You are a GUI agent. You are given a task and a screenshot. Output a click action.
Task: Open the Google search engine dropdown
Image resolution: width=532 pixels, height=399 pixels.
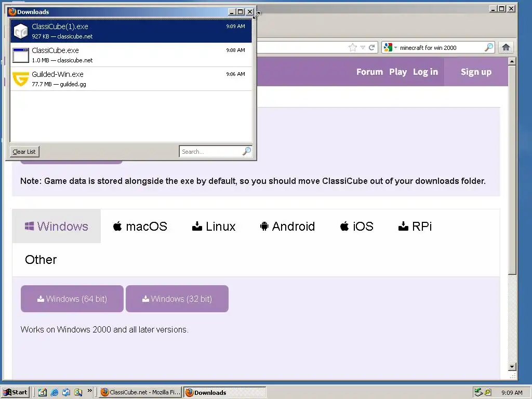click(x=390, y=47)
